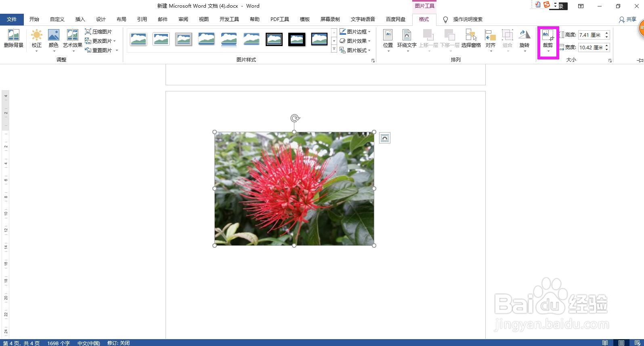Pin the ribbon with the pin icon

click(640, 60)
